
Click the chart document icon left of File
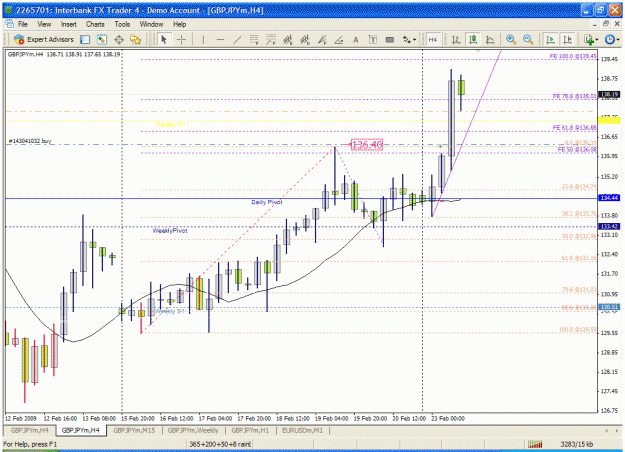9,24
